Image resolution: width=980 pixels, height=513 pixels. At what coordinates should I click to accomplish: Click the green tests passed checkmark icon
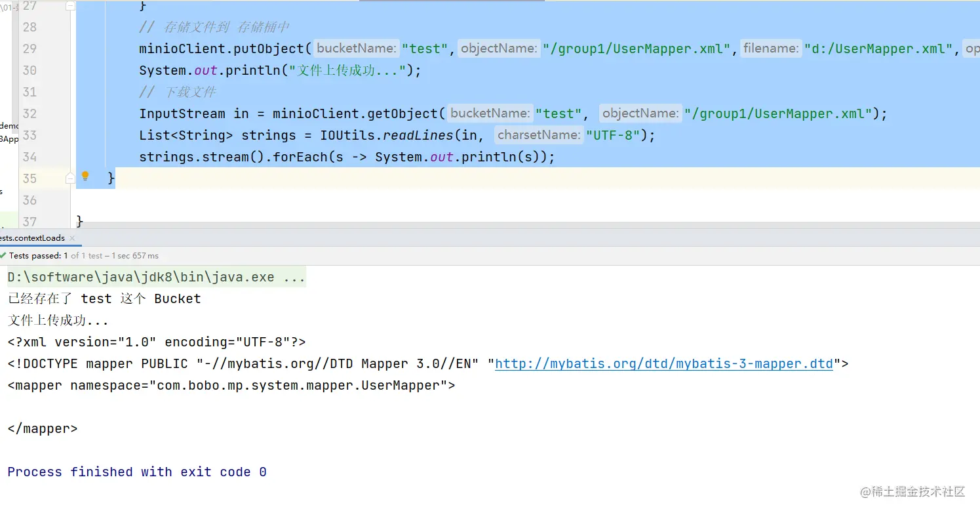pyautogui.click(x=3, y=256)
